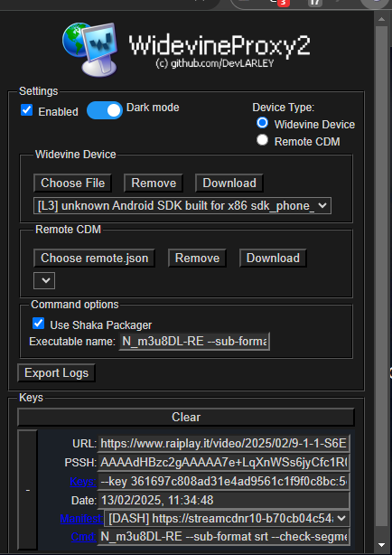Screen dimensions: 392x555
Task: Click the Clear keys button
Action: click(186, 418)
